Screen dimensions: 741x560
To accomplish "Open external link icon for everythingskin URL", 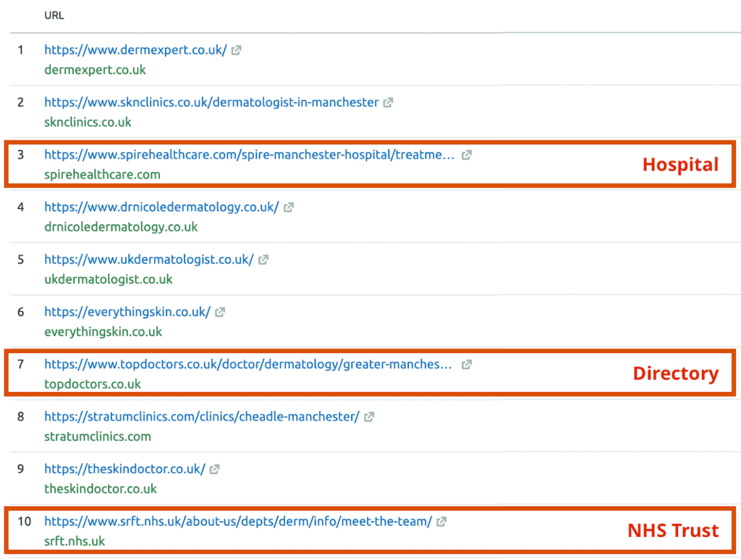I will click(220, 313).
